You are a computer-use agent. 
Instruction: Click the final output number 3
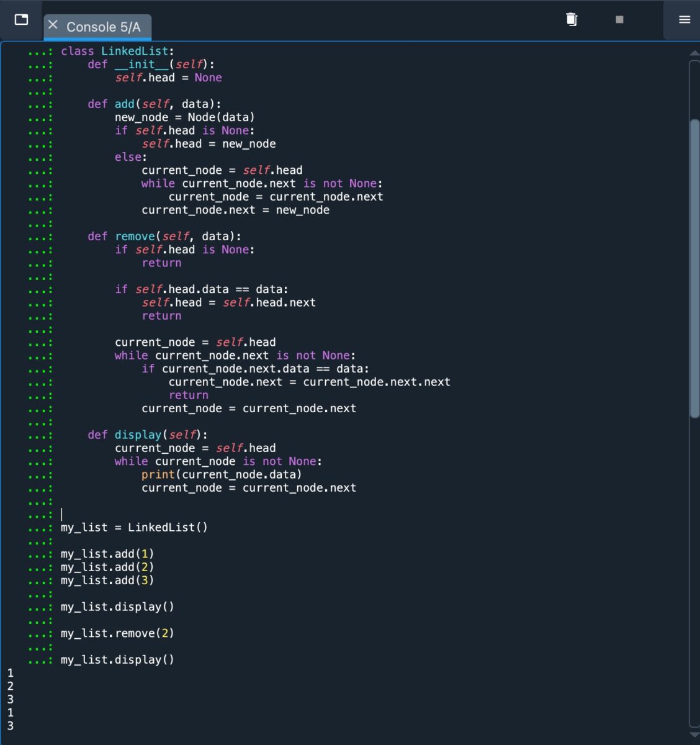[10, 726]
